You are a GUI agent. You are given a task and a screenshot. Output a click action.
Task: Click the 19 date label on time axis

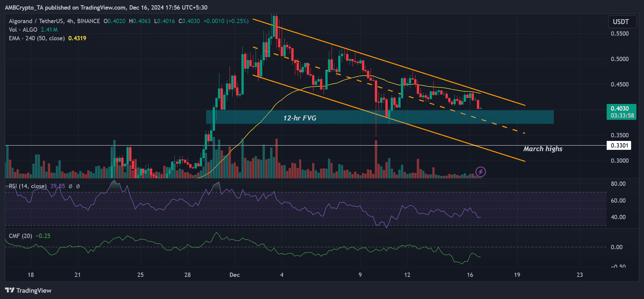click(x=517, y=275)
